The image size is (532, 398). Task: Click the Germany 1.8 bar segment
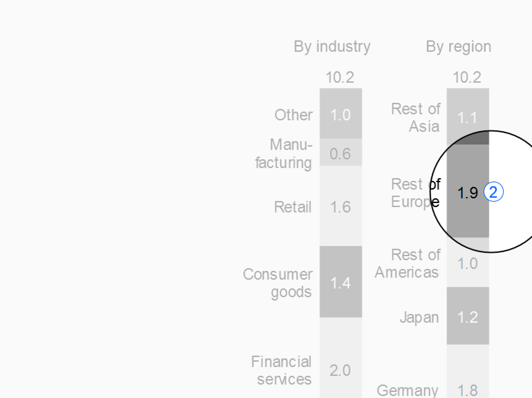click(x=468, y=371)
